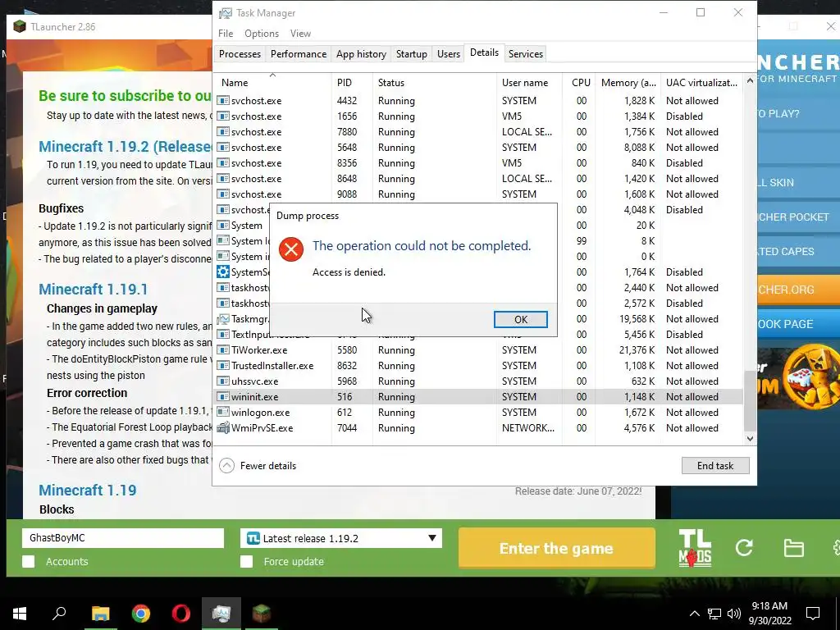
Task: Select the WmiPrvSE.exe process row
Action: 479,428
